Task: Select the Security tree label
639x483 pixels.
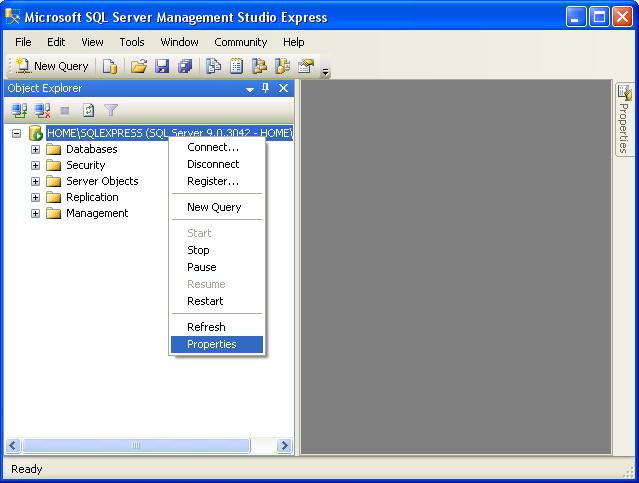Action: [x=86, y=165]
